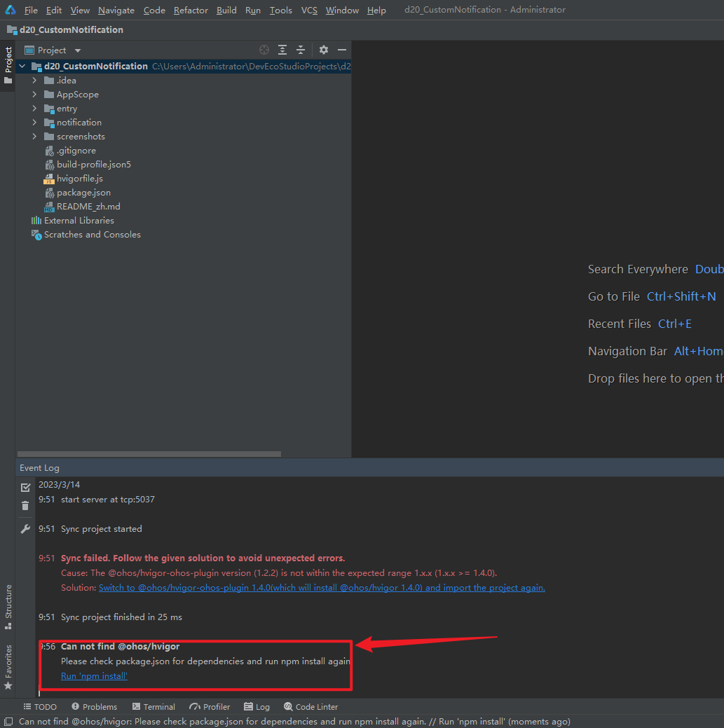
Task: Open the Refactor menu
Action: click(191, 10)
